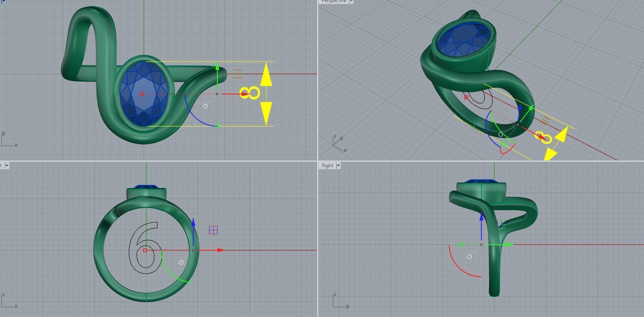
Task: Click the green Y move arrow in Right view
Action: pos(498,244)
